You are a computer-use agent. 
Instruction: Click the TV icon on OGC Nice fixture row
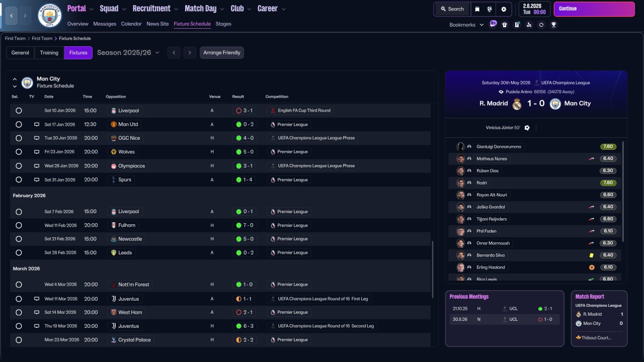coord(36,138)
